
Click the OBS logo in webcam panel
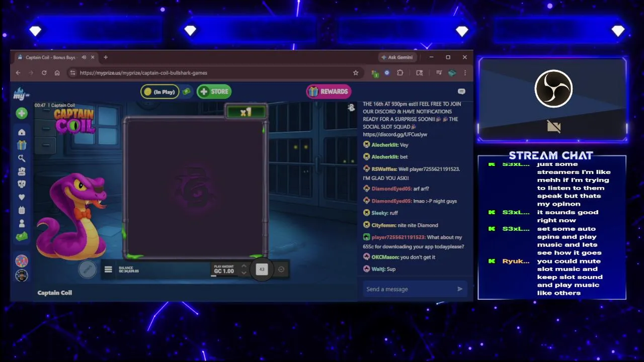point(553,89)
